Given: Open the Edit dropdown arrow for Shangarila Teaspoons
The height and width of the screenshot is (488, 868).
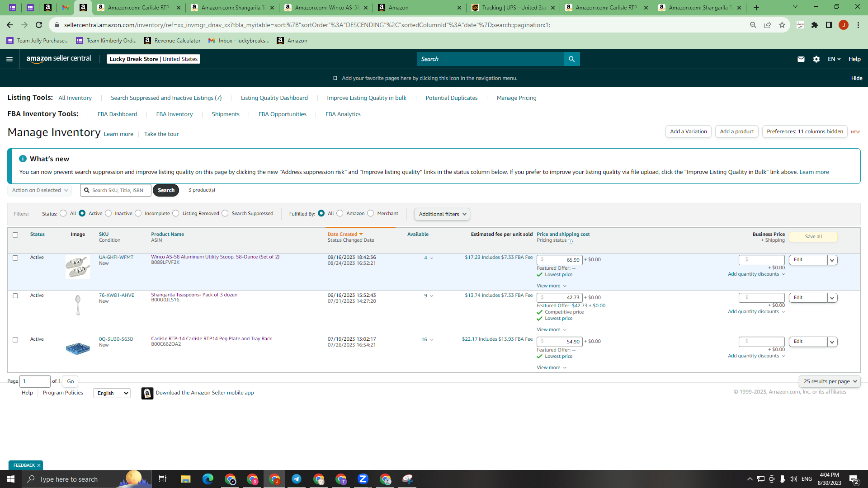Looking at the screenshot, I should click(x=832, y=298).
